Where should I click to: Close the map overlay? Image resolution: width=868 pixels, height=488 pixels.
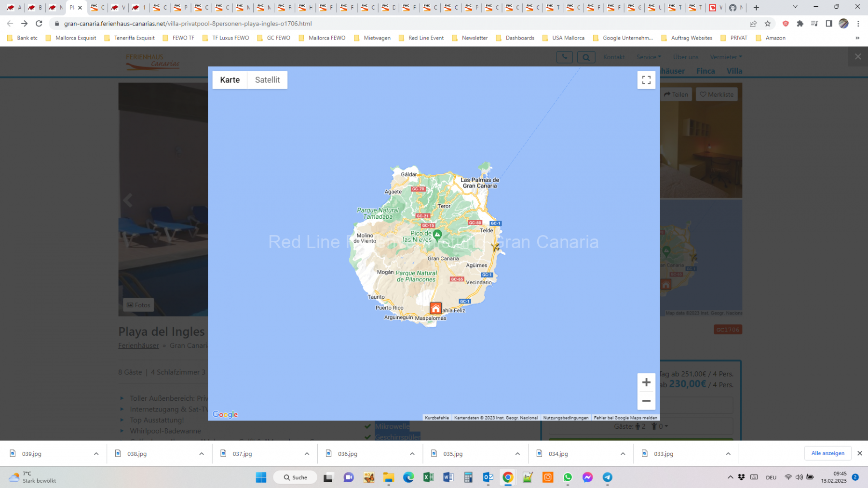[x=858, y=57]
